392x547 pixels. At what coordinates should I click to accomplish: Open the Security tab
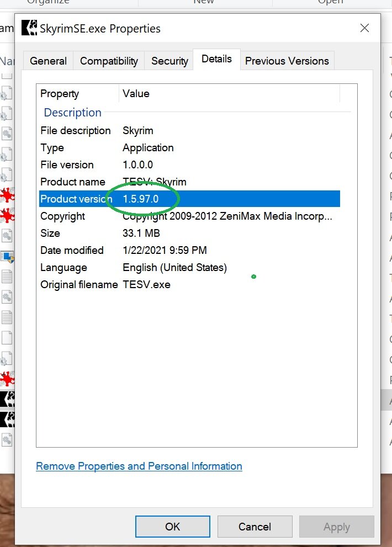click(169, 61)
